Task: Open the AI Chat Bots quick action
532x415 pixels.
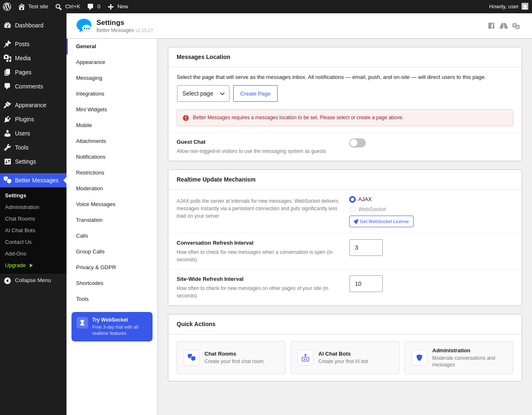Action: pos(345,358)
